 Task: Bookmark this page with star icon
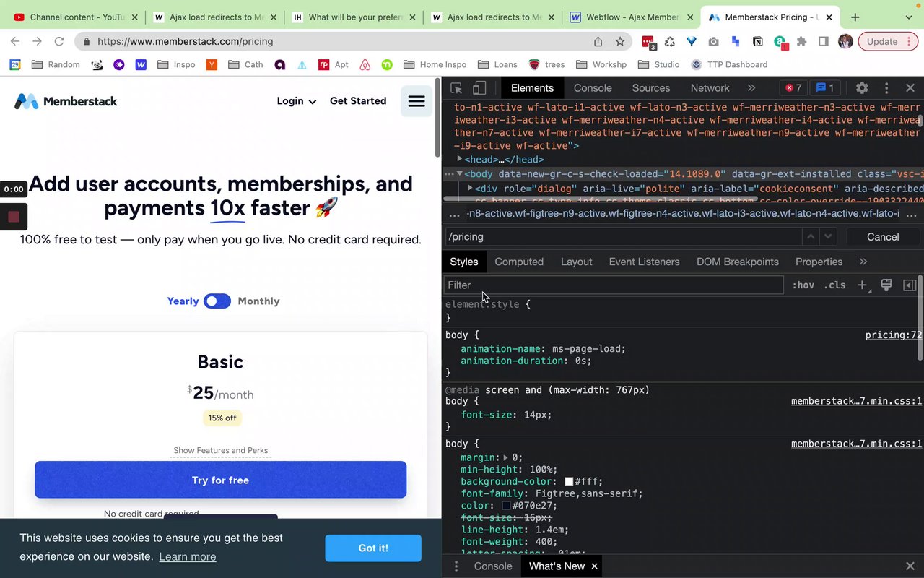click(x=620, y=41)
